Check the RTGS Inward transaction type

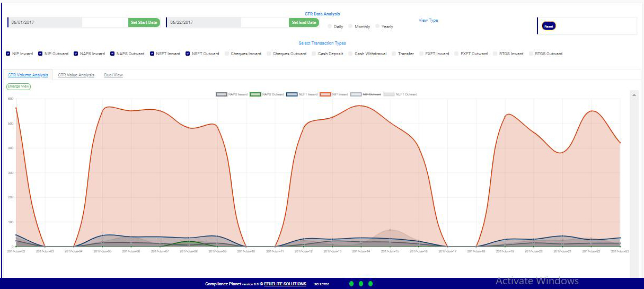[x=495, y=54]
